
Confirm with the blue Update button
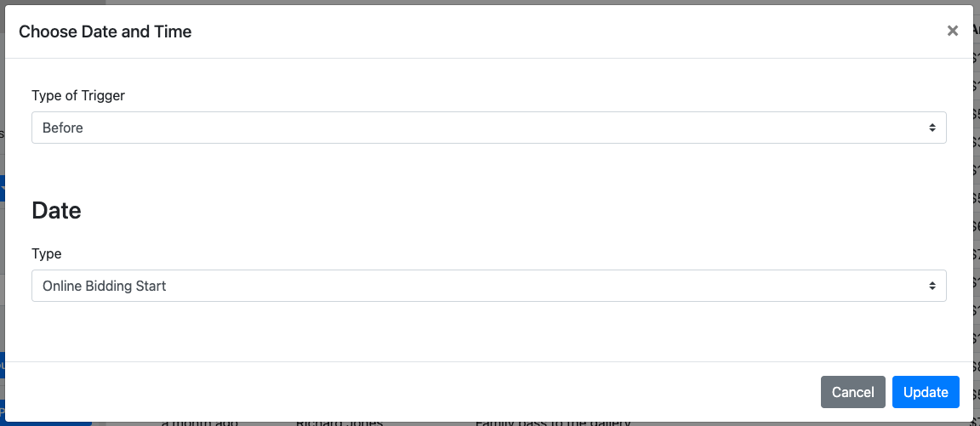pos(925,392)
